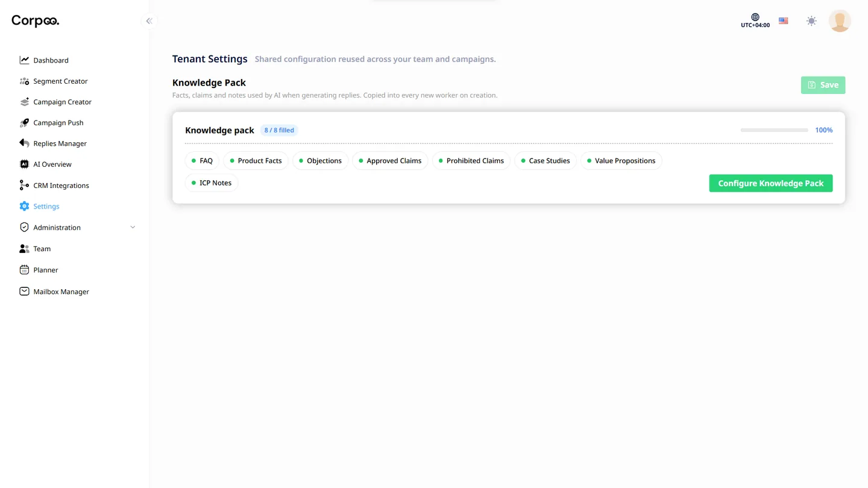
Task: Select the Value Propositions chip
Action: tap(621, 161)
